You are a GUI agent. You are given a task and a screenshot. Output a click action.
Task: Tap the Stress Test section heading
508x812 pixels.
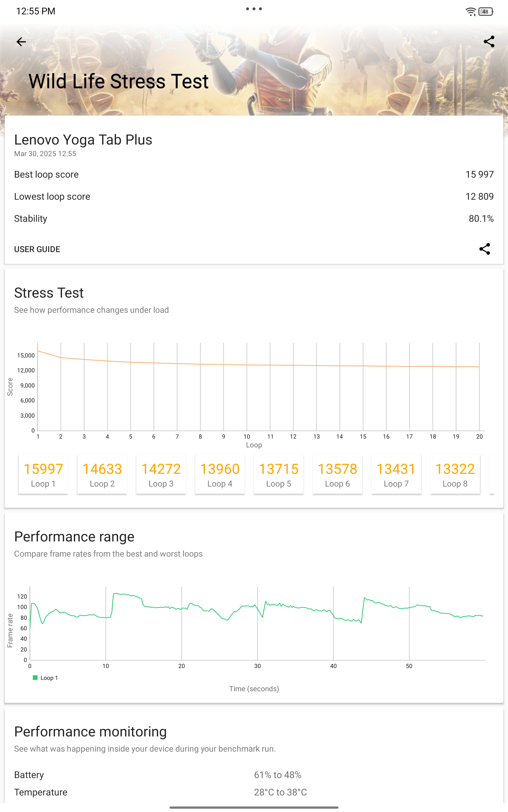49,293
